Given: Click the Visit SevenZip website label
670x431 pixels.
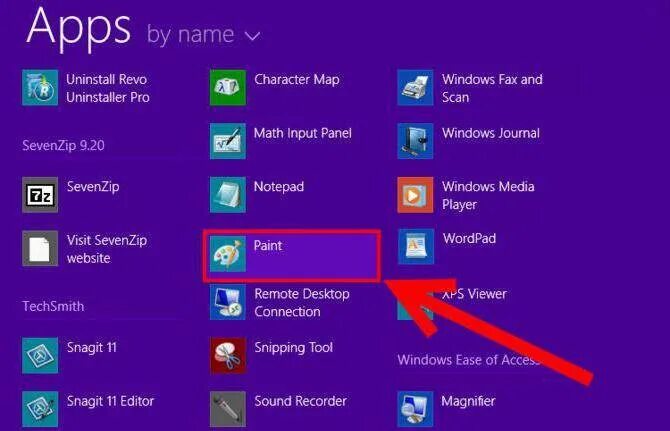Looking at the screenshot, I should click(x=107, y=249).
